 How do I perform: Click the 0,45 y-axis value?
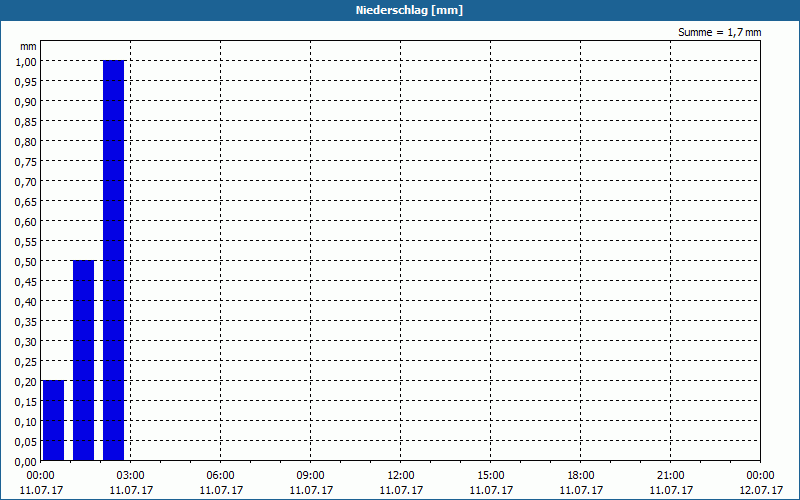point(26,282)
